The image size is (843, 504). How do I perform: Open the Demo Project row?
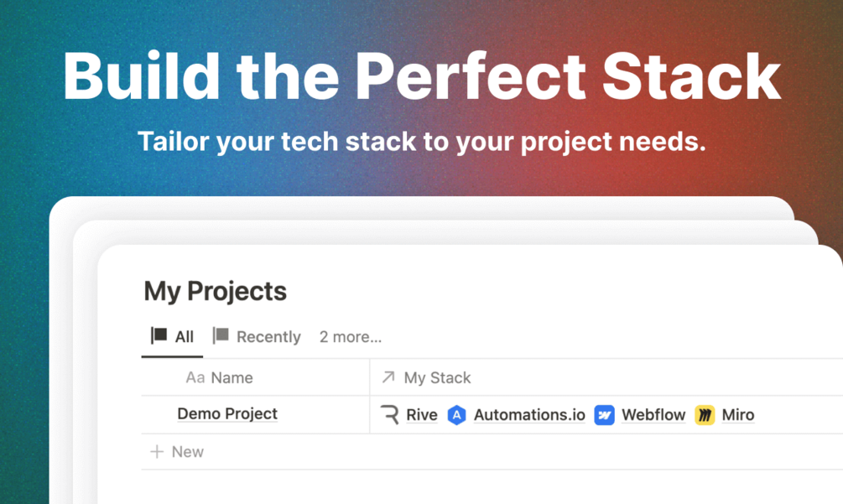[227, 413]
